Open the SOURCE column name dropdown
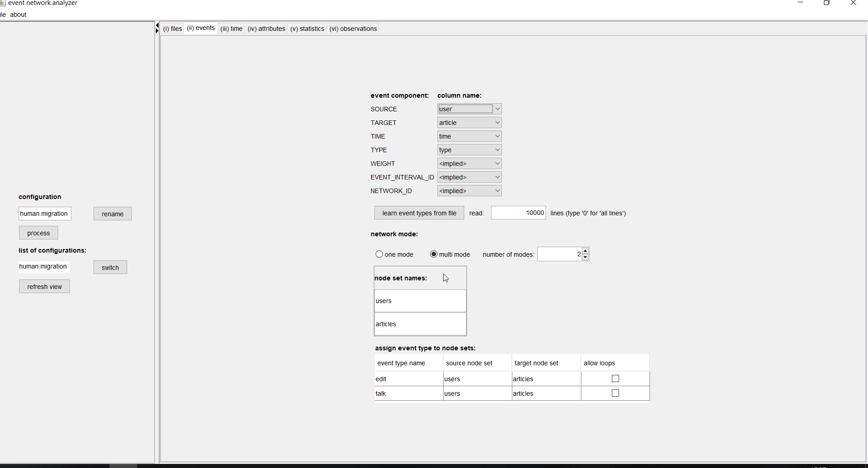This screenshot has width=868, height=468. [497, 109]
